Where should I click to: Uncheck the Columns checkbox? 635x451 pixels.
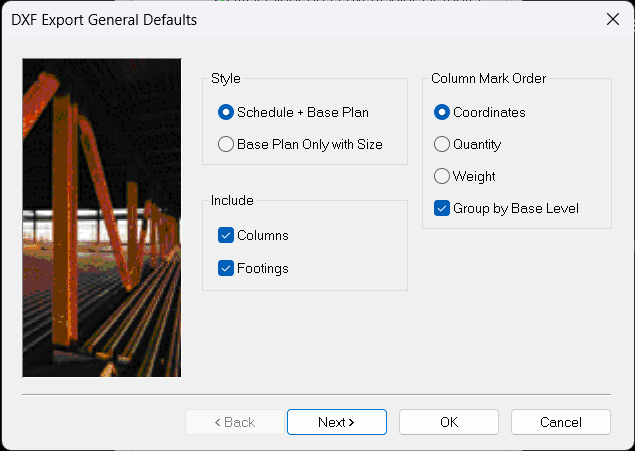click(225, 235)
